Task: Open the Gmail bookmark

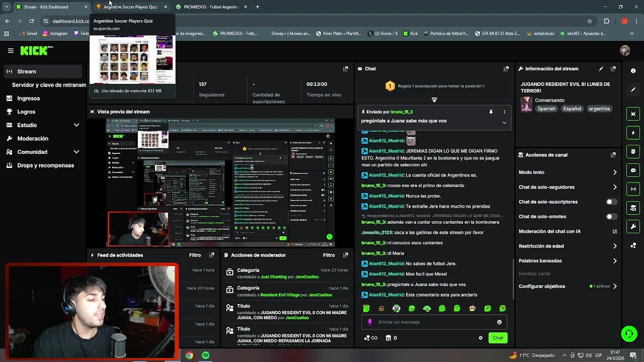Action: coord(28,34)
